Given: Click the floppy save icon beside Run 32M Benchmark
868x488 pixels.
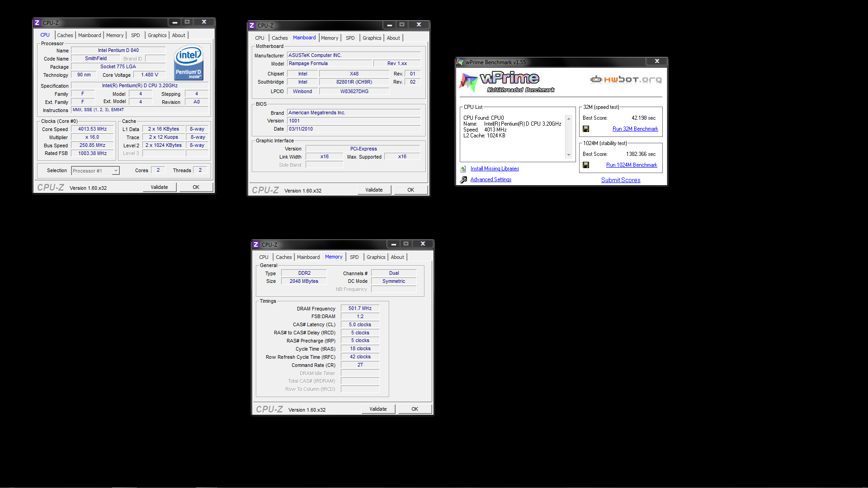Looking at the screenshot, I should [x=586, y=129].
